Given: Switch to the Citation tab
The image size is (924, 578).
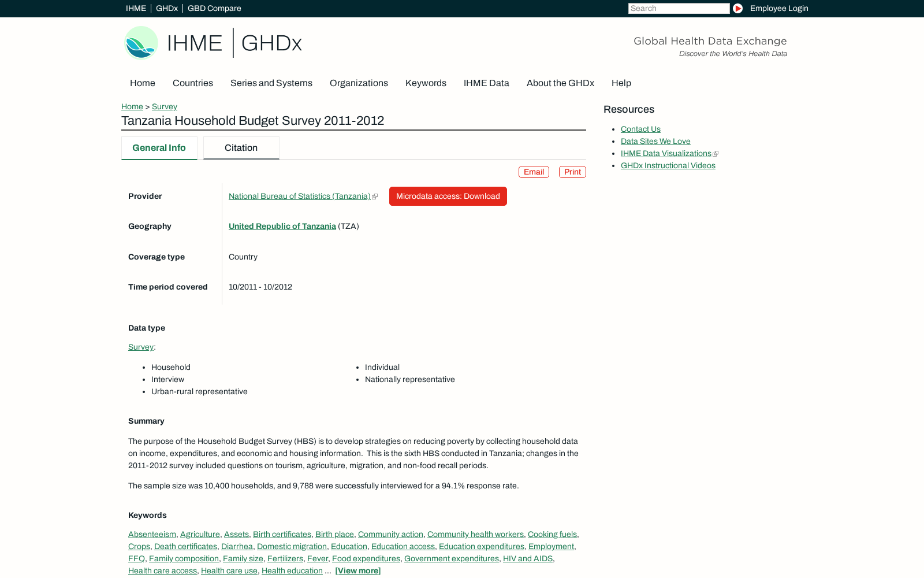Looking at the screenshot, I should pyautogui.click(x=241, y=148).
